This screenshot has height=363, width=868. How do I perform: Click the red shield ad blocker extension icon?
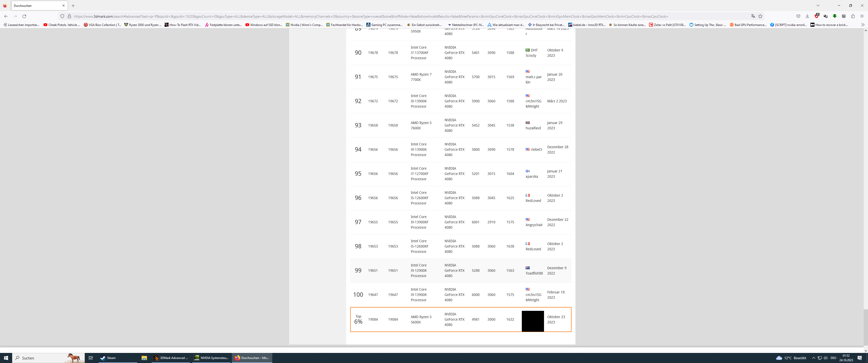[x=817, y=16]
